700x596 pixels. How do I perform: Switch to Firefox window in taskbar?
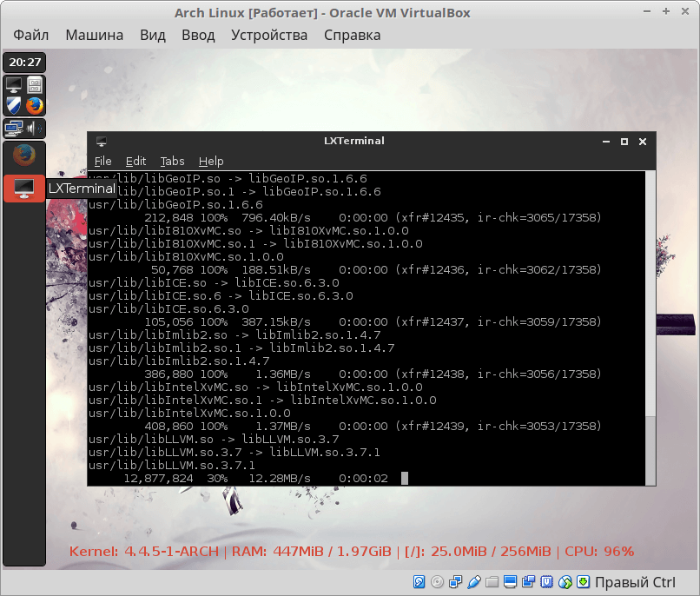[x=24, y=156]
